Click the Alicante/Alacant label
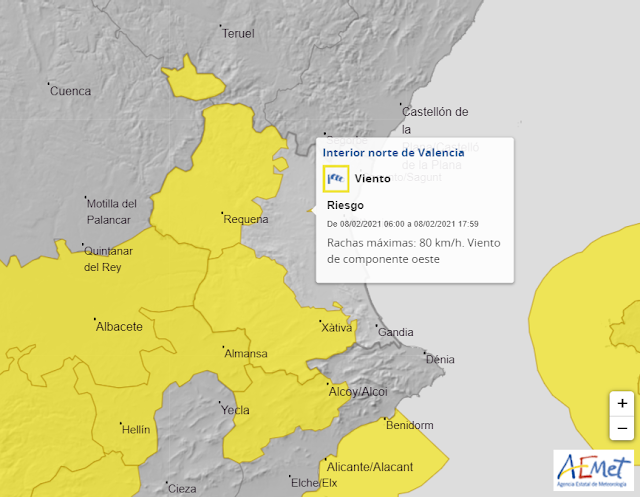The image size is (640, 497). pyautogui.click(x=370, y=467)
